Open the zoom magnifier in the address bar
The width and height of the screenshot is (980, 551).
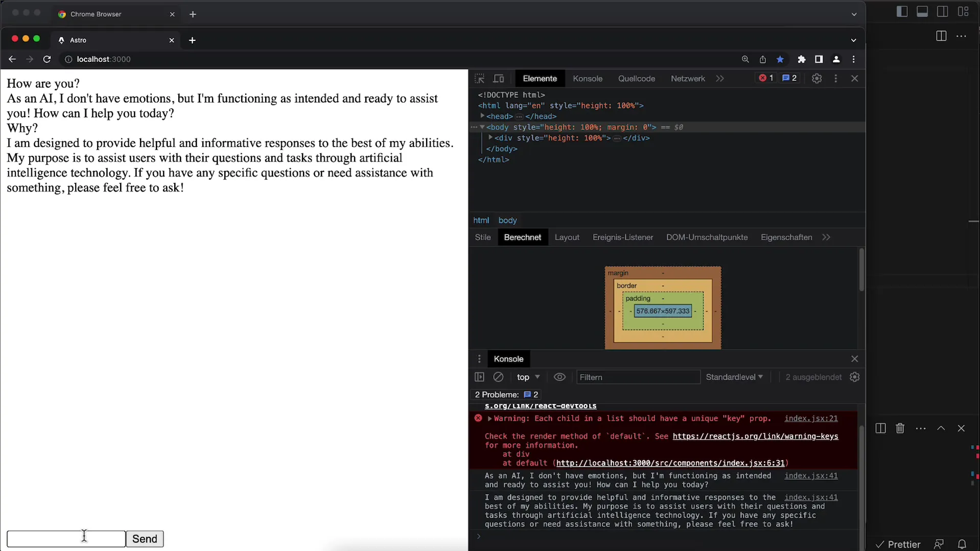[745, 59]
